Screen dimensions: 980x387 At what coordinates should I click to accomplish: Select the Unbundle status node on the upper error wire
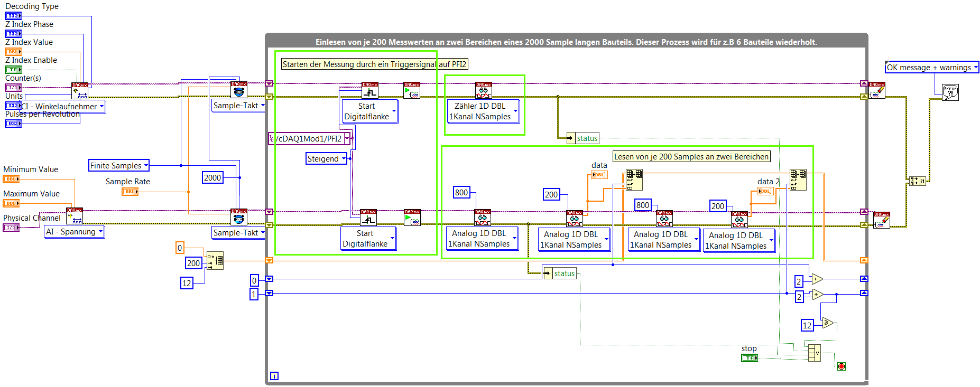tap(583, 138)
